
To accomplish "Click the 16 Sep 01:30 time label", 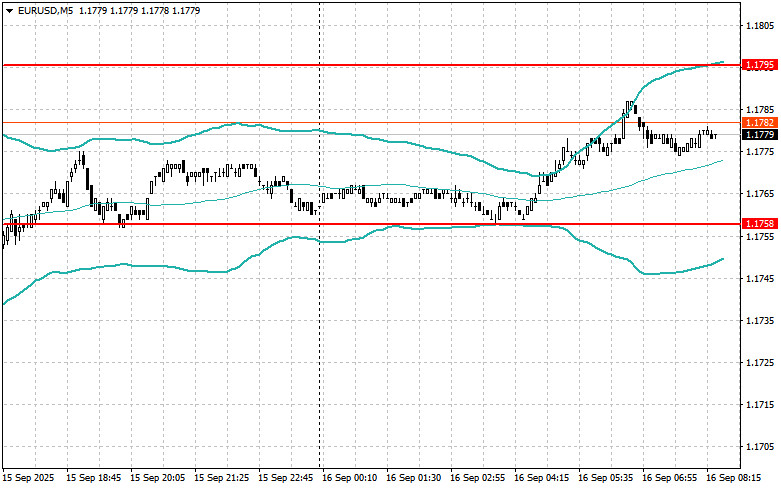I will click(x=414, y=478).
